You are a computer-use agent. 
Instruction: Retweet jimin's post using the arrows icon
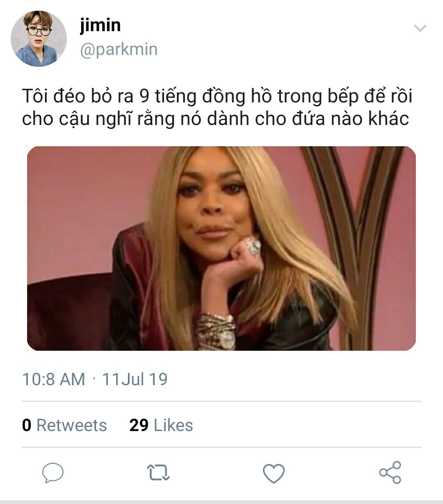(x=158, y=472)
